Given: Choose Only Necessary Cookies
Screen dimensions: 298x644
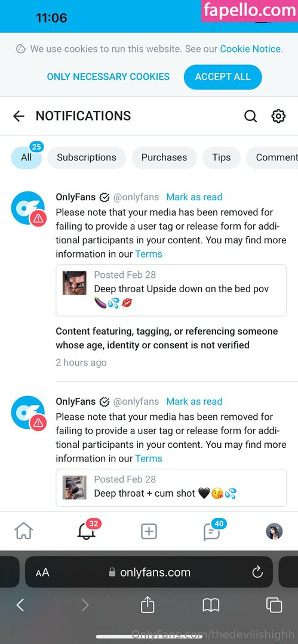Looking at the screenshot, I should [x=108, y=77].
